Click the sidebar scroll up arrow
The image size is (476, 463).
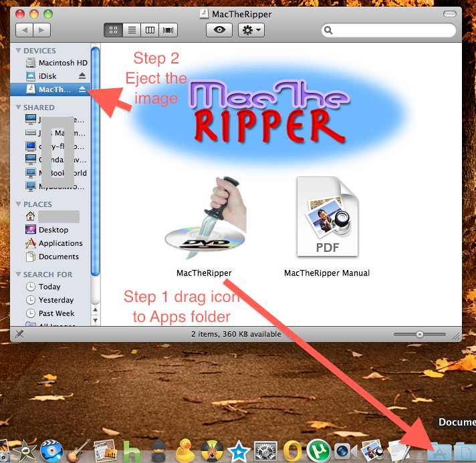click(96, 310)
